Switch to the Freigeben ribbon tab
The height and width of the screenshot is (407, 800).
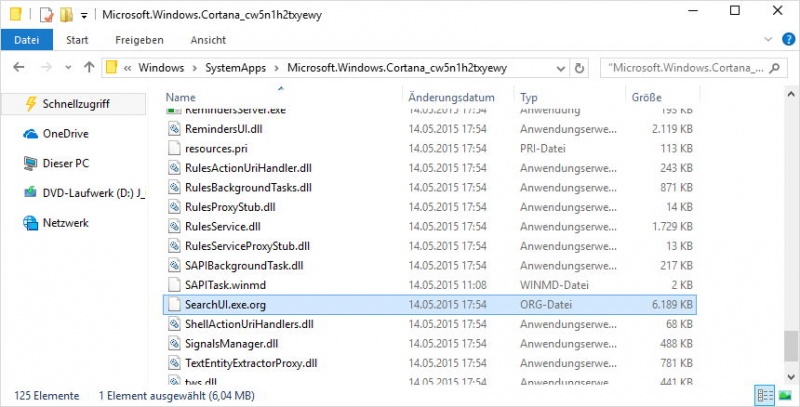pos(139,40)
